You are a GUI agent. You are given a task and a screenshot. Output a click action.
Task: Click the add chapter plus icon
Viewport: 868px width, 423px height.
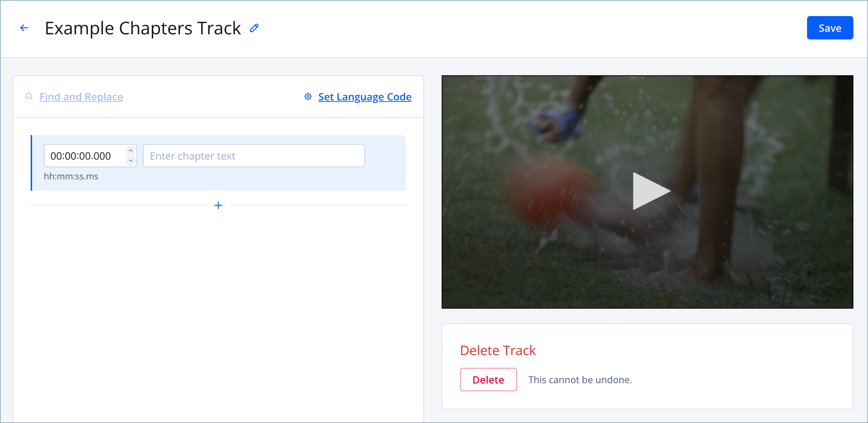tap(218, 205)
